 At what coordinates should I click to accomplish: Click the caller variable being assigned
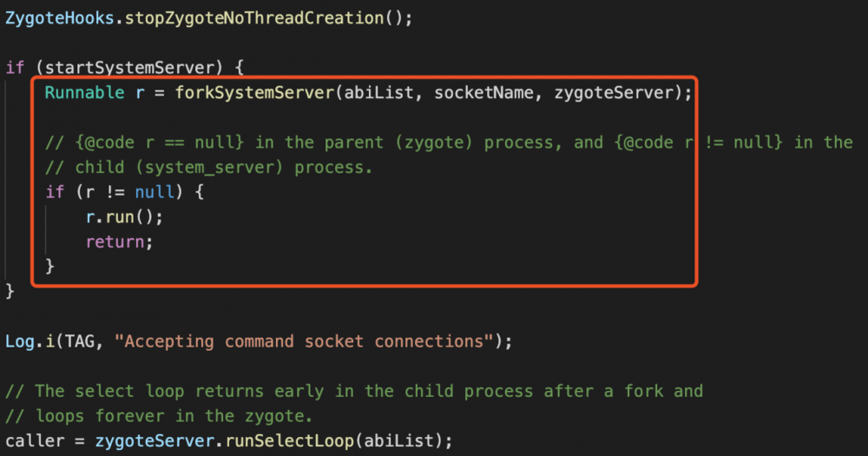click(35, 440)
